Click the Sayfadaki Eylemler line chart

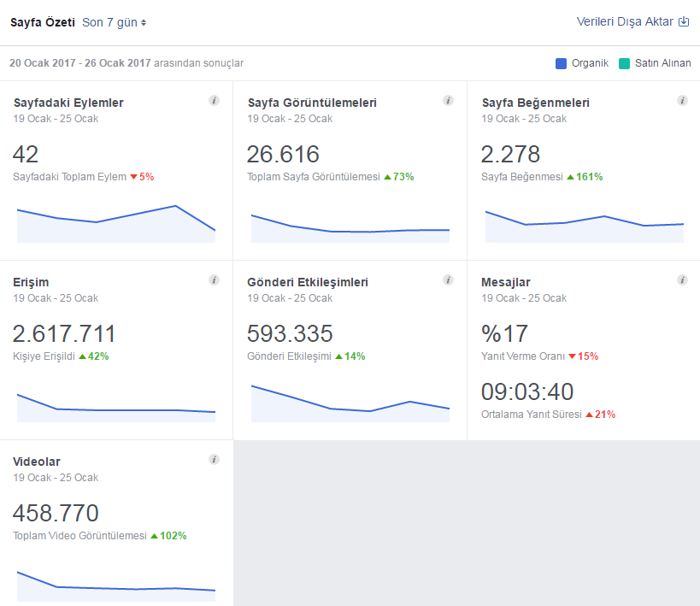[x=116, y=224]
